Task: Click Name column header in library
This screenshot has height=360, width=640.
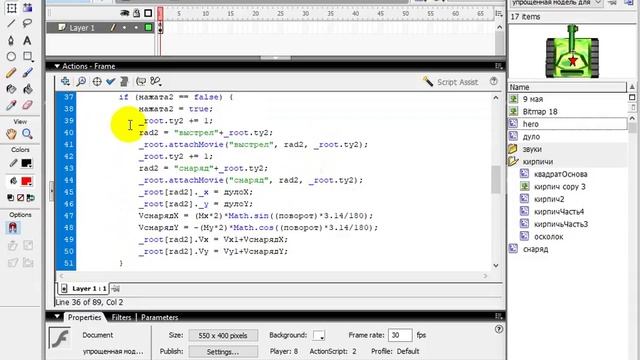Action: pos(567,87)
